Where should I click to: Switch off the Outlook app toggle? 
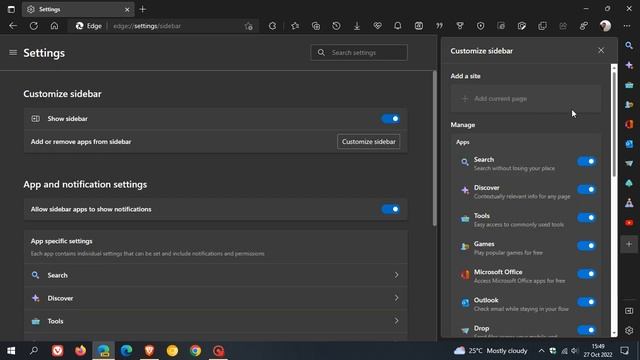click(587, 302)
